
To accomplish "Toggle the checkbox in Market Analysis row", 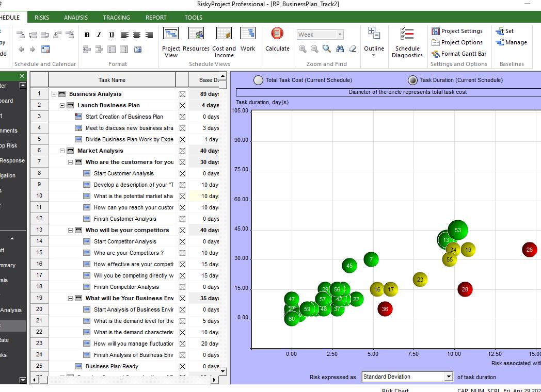I will point(182,151).
